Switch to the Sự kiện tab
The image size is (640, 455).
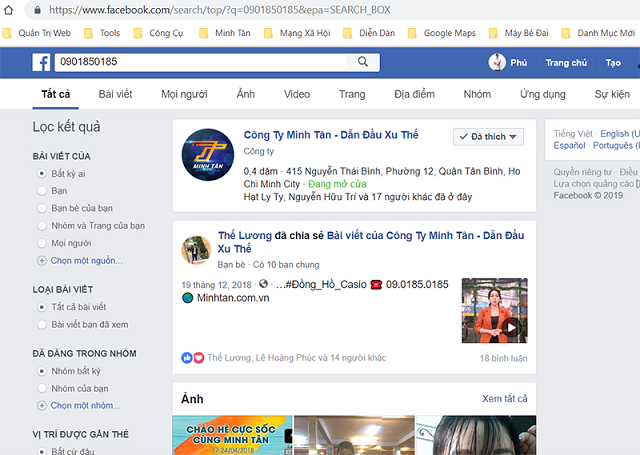click(x=612, y=94)
